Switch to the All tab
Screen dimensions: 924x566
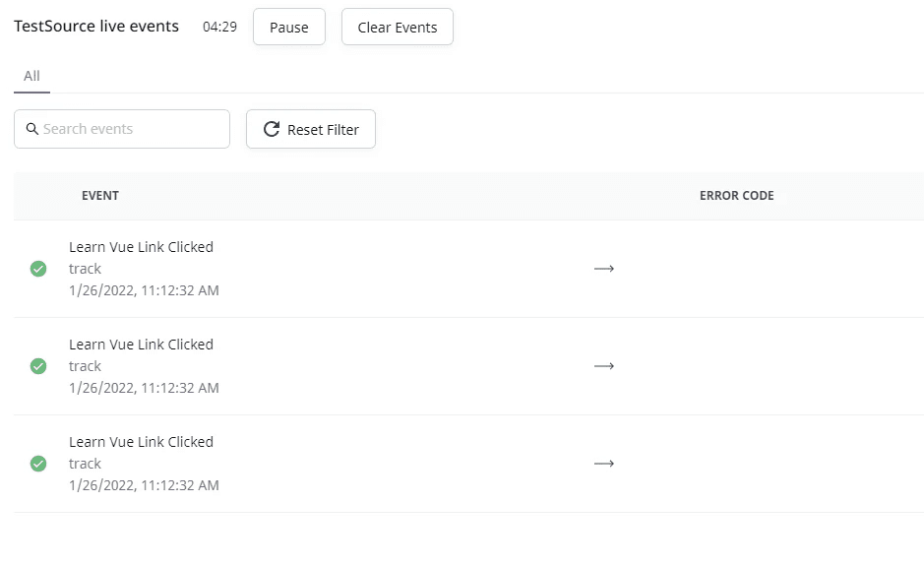coord(31,76)
